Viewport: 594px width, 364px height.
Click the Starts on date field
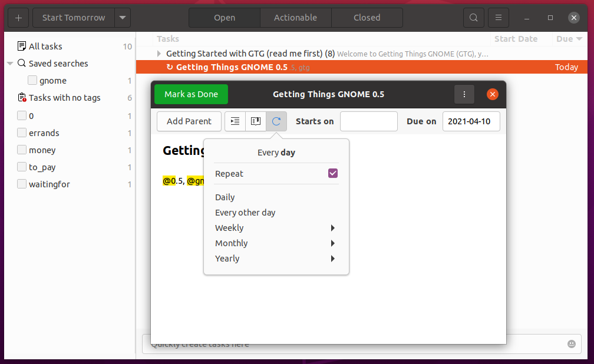[369, 121]
